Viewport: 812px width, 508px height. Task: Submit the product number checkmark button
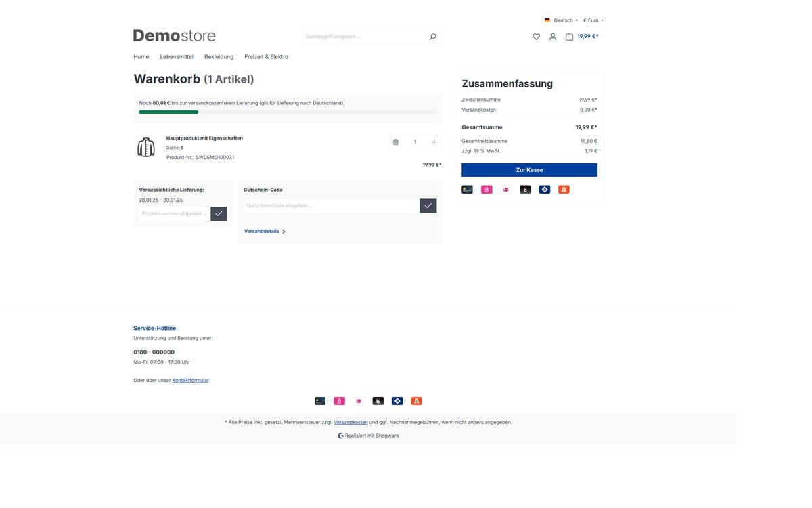pyautogui.click(x=219, y=213)
